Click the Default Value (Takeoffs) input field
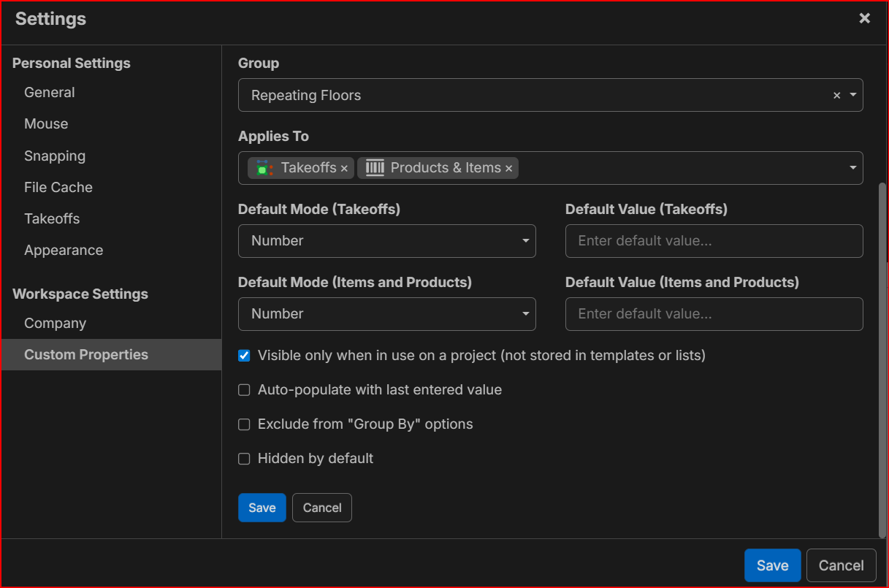 714,241
